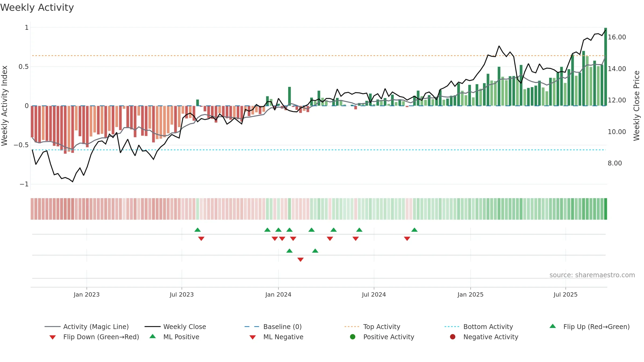Image resolution: width=644 pixels, height=362 pixels.
Task: Toggle Flip Down (Green→Red) legend entry
Action: pos(94,337)
